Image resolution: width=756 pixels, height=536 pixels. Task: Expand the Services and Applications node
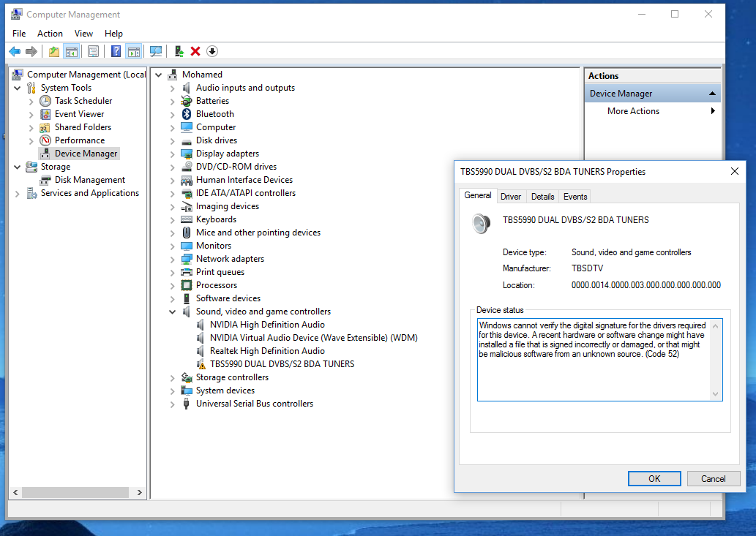18,194
